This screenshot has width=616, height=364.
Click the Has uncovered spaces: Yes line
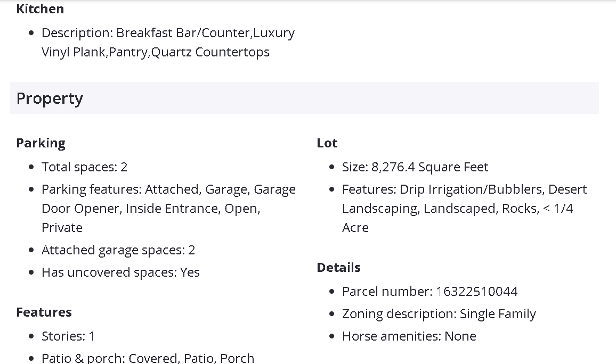coord(120,272)
